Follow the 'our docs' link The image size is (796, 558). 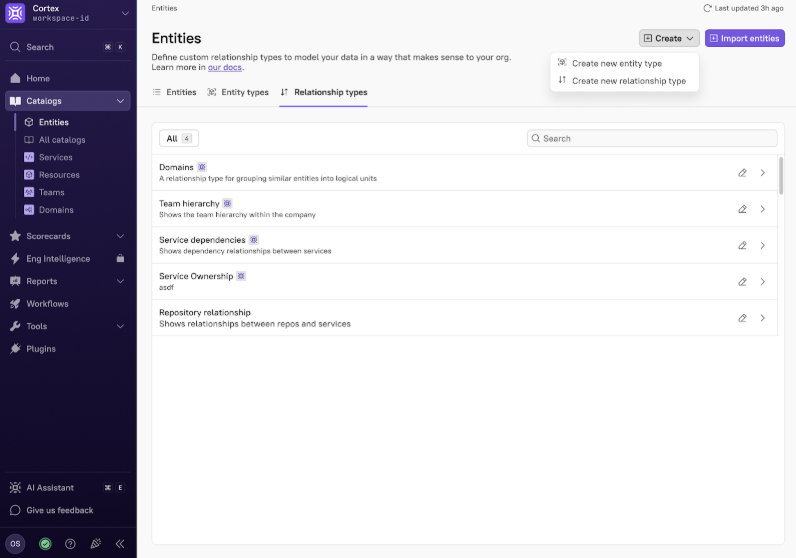click(225, 67)
